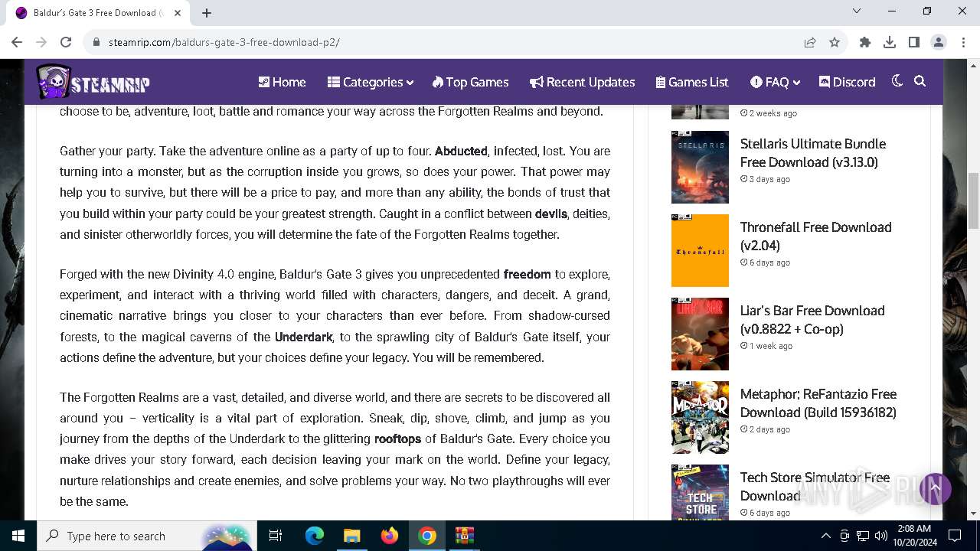Viewport: 980px width, 551px height.
Task: Click the SteamRIP logo
Action: pos(93,82)
